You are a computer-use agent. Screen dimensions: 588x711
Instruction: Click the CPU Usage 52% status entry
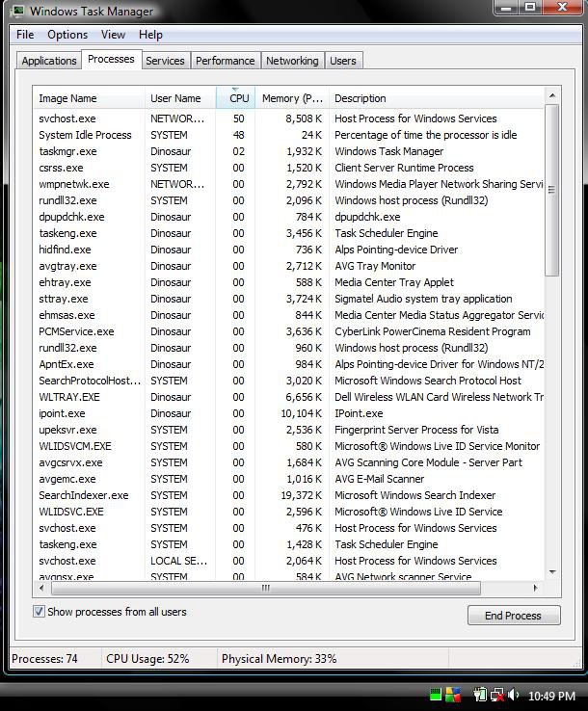tap(147, 659)
